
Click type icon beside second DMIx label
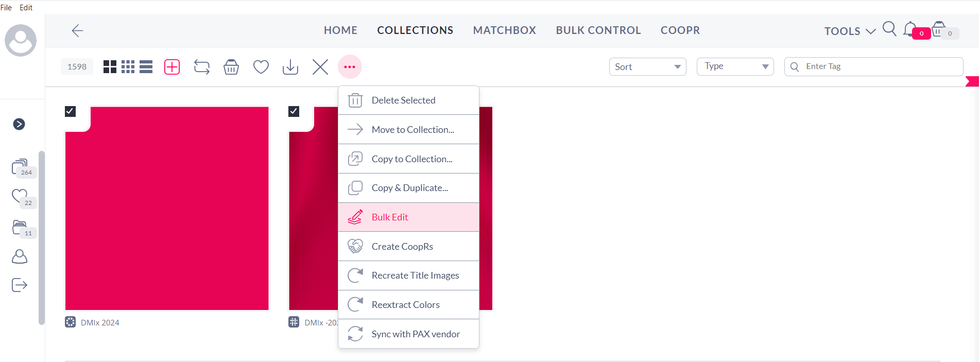(x=294, y=322)
